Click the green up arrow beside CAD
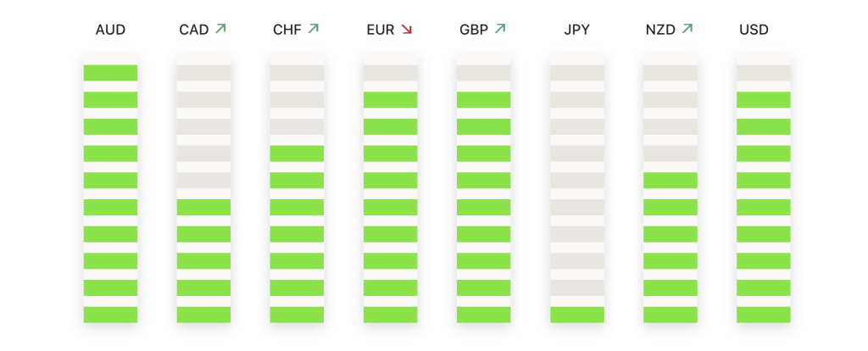868x351 pixels. click(221, 29)
